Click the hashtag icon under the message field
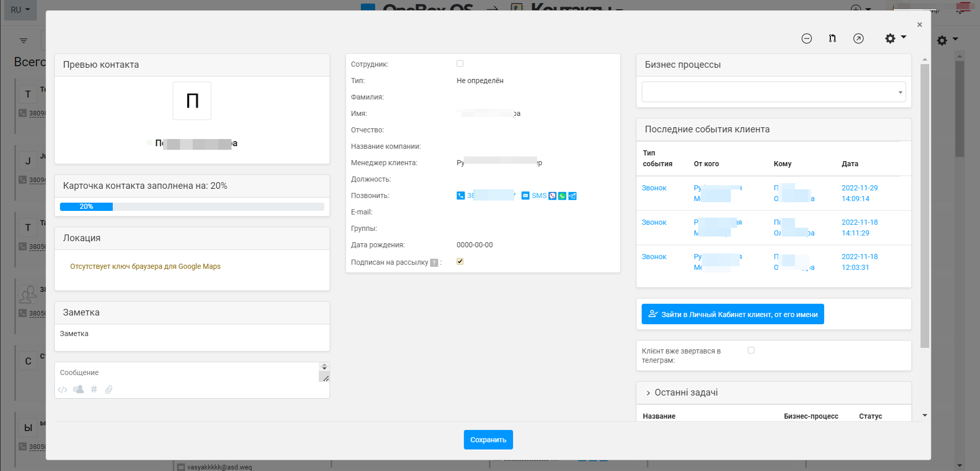Screen dimensions: 980x471 pyautogui.click(x=94, y=389)
